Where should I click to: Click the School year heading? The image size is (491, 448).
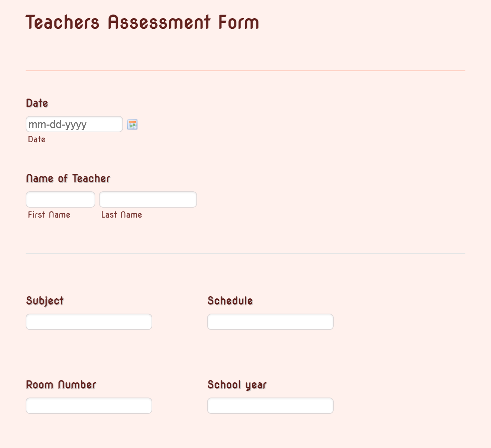[237, 384]
